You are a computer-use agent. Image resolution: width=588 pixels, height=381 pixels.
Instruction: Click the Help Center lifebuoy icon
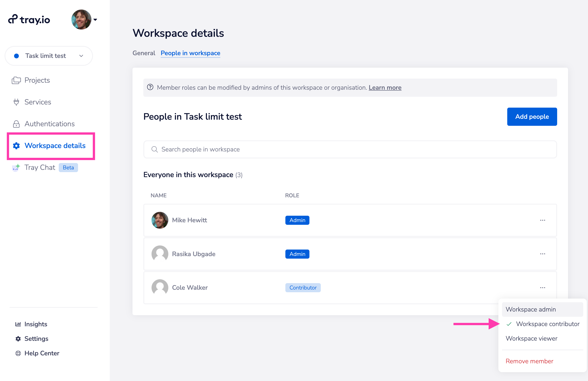18,353
